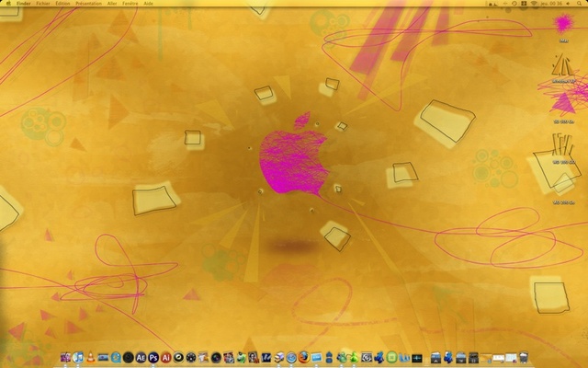Launch iTunes from the dock
588x368 pixels.
[x=78, y=357]
